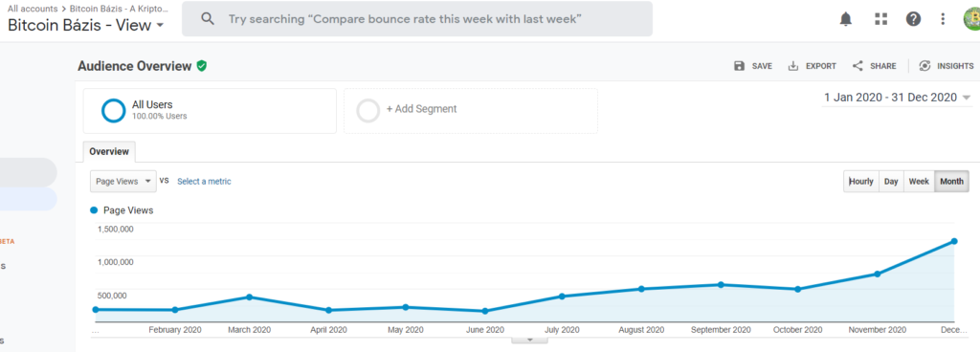Click the March 2020 data point
Viewport: 980px width, 352px height.
click(x=250, y=297)
